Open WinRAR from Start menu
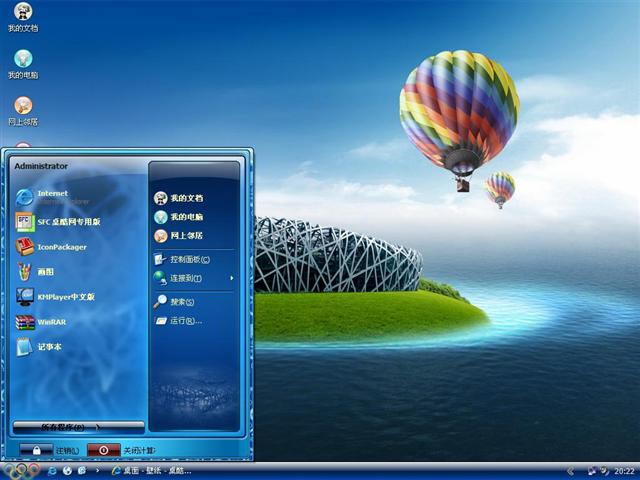640x480 pixels. [x=41, y=322]
